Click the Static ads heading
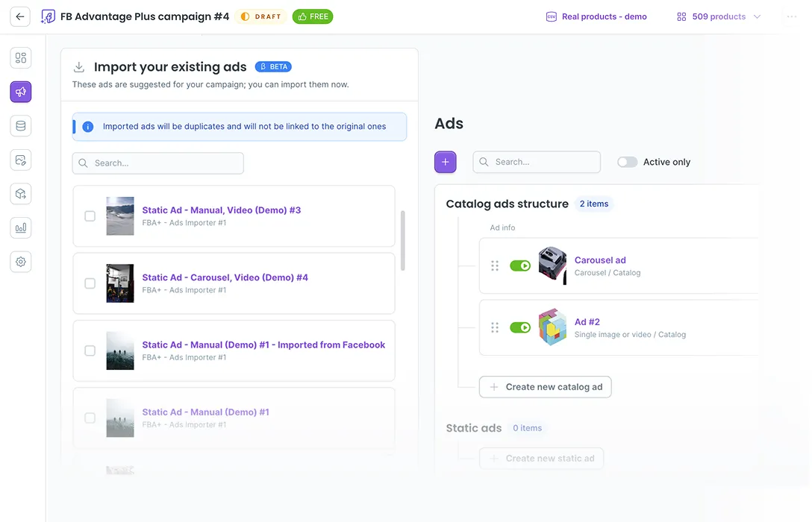 [x=474, y=428]
